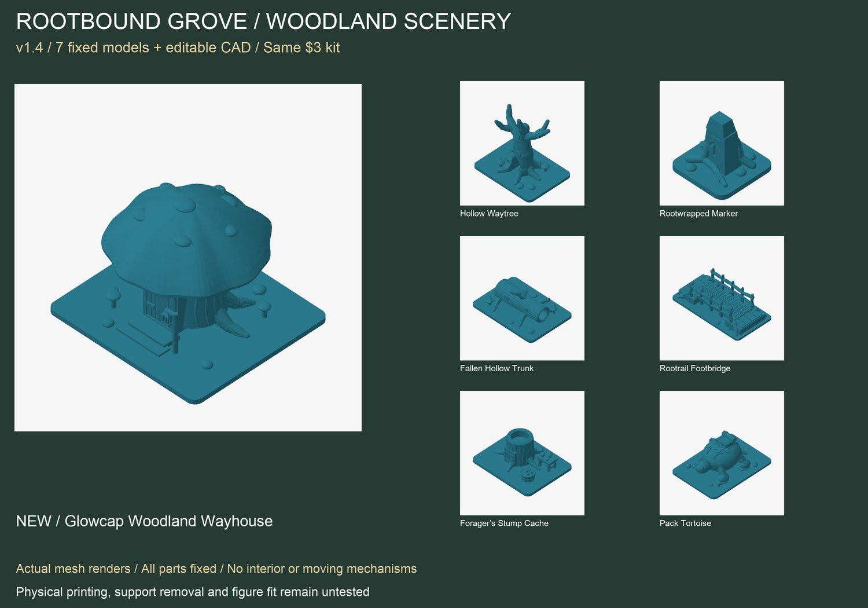Click the Fallen Hollow Trunk model render
Viewport: 868px width, 608px height.
pyautogui.click(x=522, y=298)
